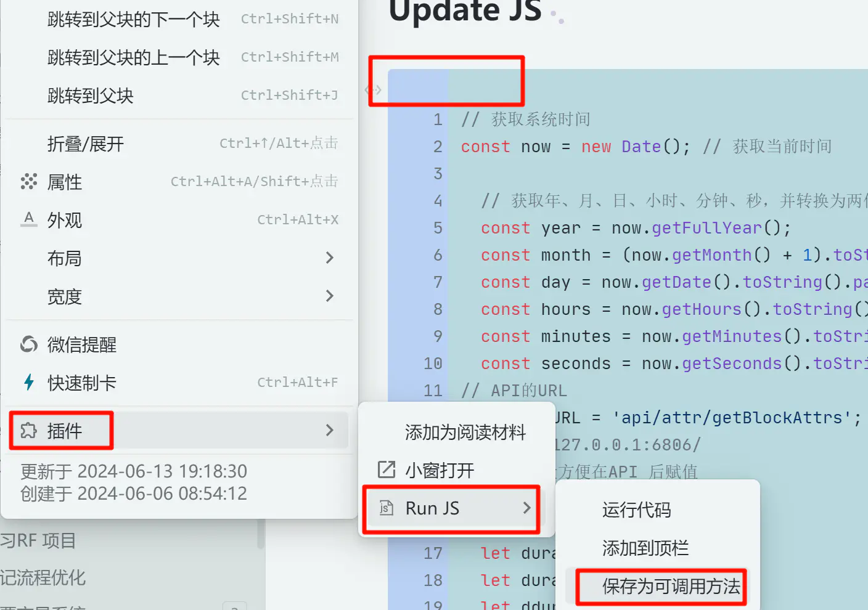Image resolution: width=868 pixels, height=610 pixels.
Task: Select 微信提醒 menu entry
Action: [179, 344]
